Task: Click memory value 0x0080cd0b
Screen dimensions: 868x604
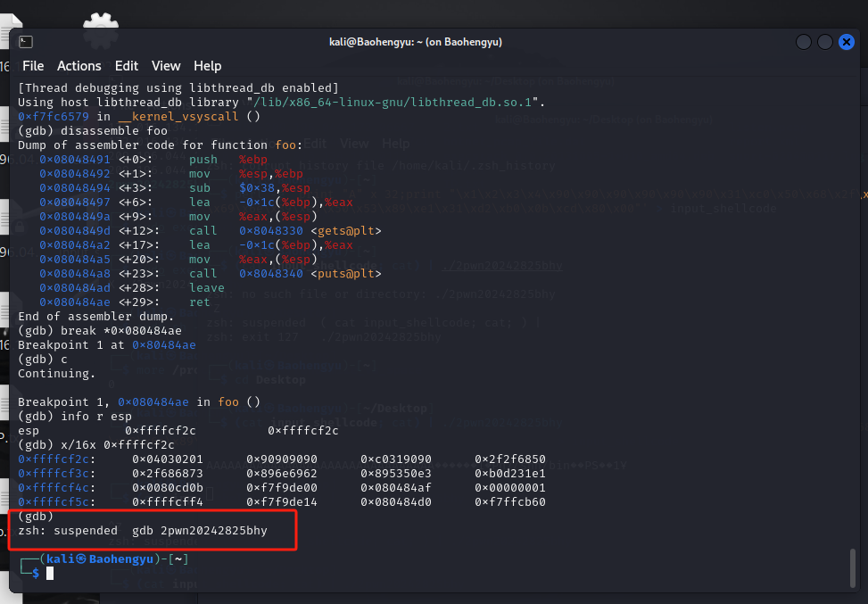Action: coord(167,488)
